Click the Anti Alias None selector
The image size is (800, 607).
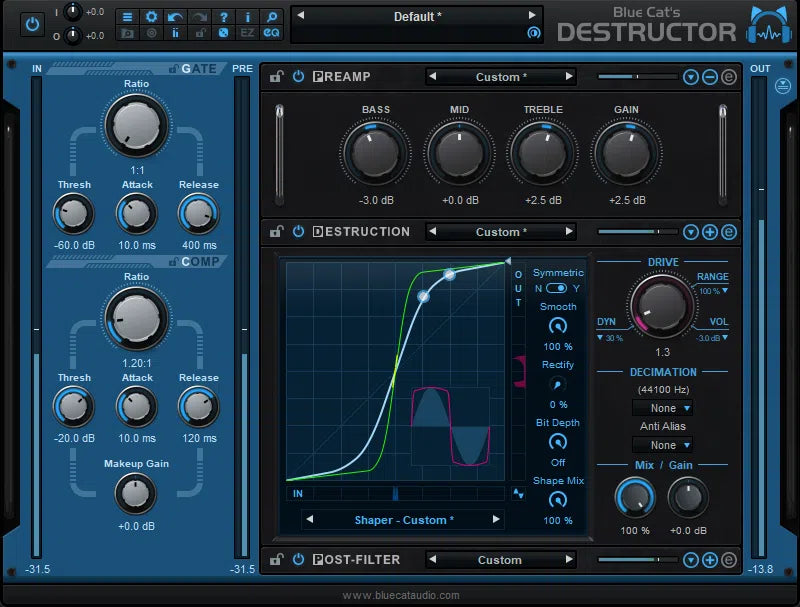(x=662, y=444)
